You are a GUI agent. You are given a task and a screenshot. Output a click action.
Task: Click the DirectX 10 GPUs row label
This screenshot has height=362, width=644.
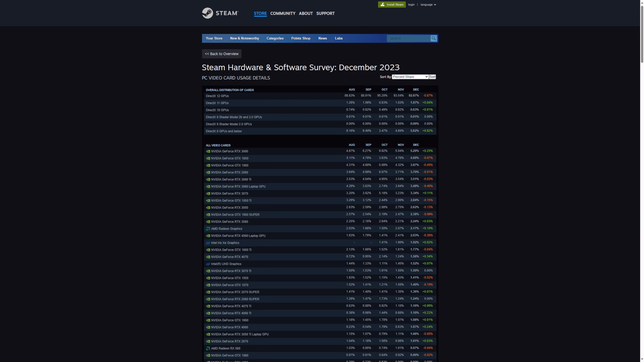[217, 110]
